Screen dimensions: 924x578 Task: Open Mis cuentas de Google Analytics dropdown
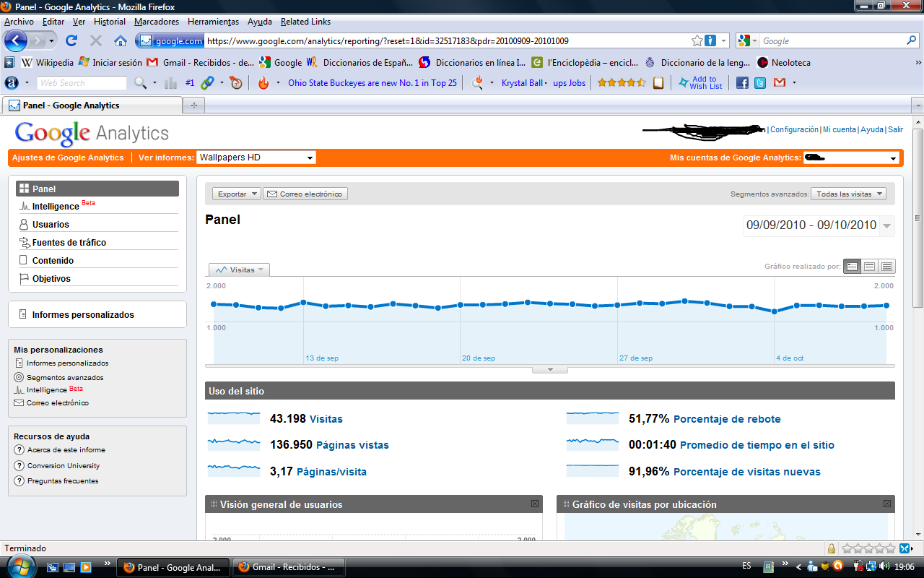pos(851,158)
